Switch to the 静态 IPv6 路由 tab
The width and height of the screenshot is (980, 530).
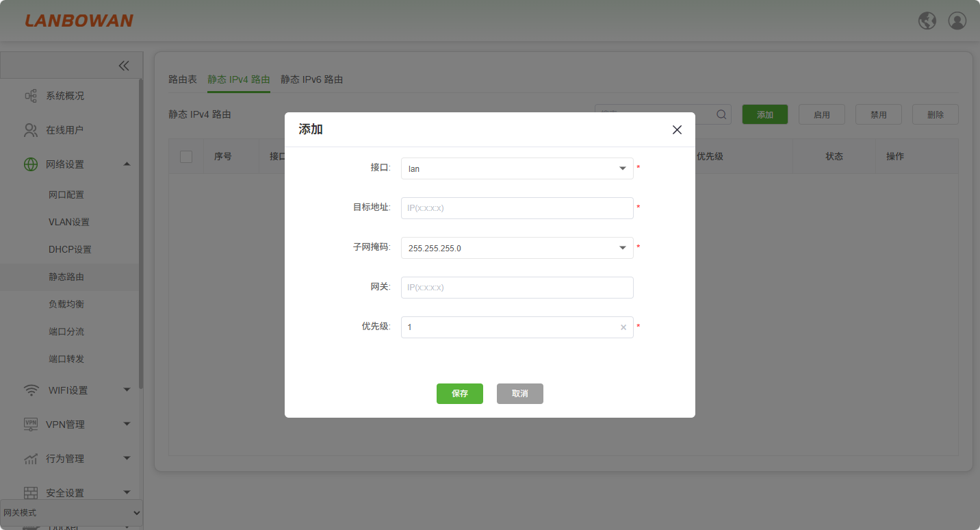tap(312, 79)
